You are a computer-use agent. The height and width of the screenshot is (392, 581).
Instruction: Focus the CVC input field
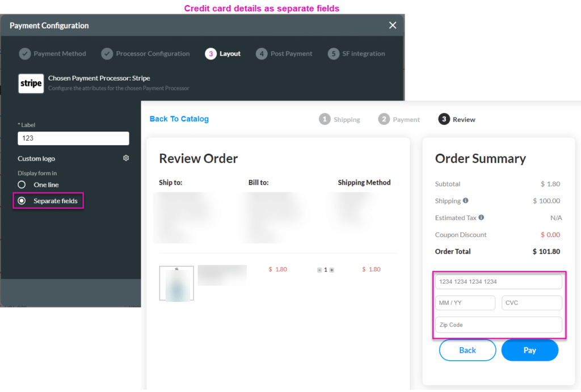click(532, 303)
